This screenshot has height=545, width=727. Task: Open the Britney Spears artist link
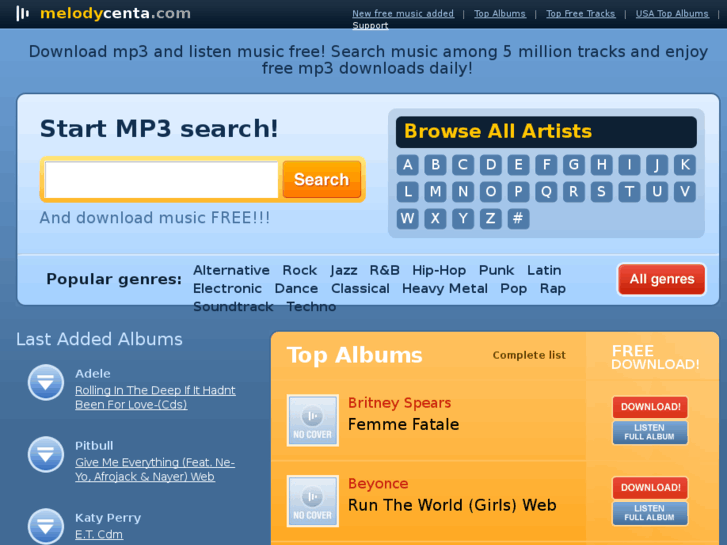coord(399,403)
